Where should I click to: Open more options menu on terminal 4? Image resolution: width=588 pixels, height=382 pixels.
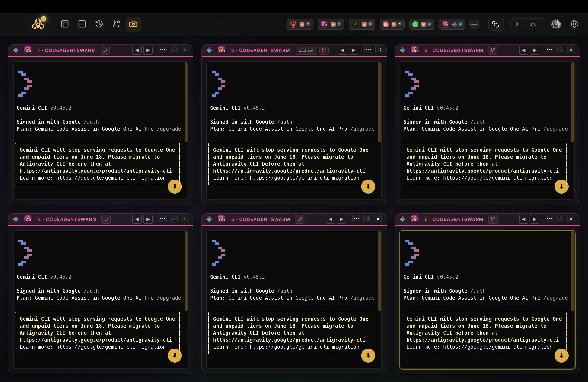tap(163, 219)
